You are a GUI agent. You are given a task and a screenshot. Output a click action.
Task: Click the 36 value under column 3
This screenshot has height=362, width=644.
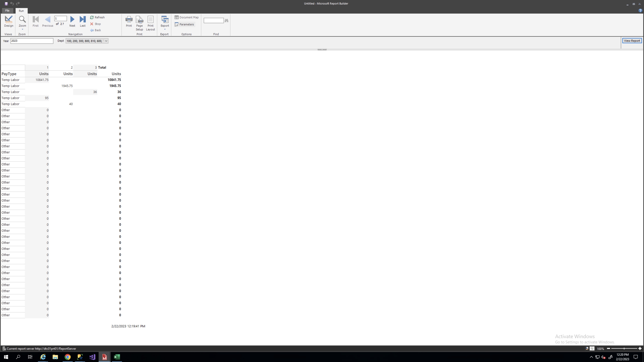95,92
